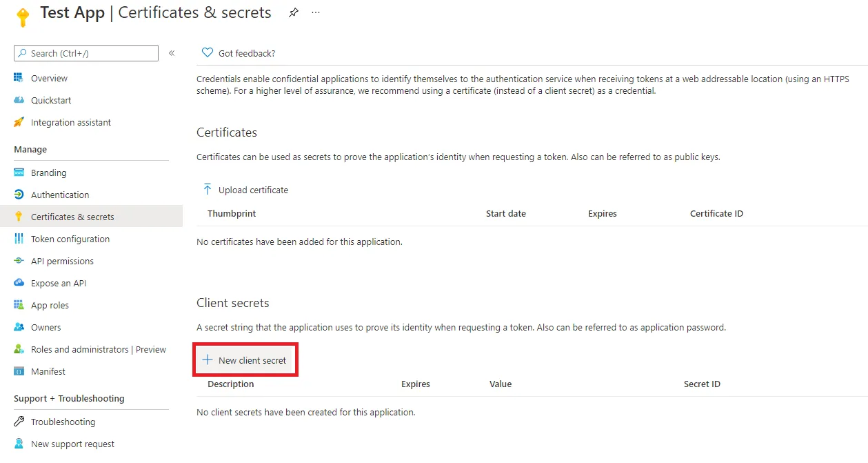Viewport: 868px width, 463px height.
Task: Open the Token configuration section
Action: tap(71, 239)
